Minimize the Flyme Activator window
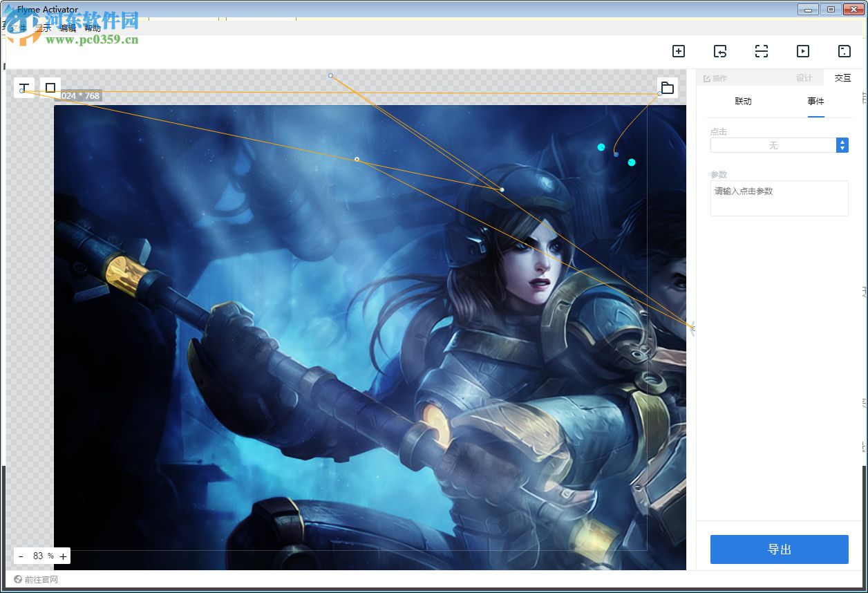 pyautogui.click(x=808, y=9)
